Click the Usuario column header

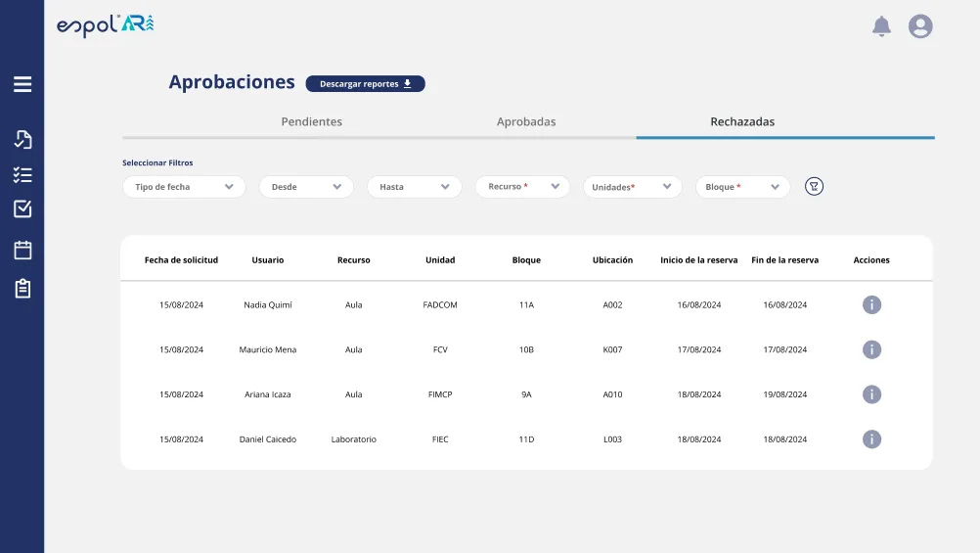pos(268,260)
